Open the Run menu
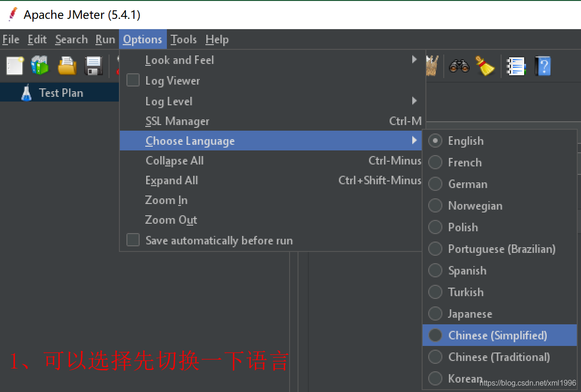This screenshot has width=581, height=392. pos(105,39)
